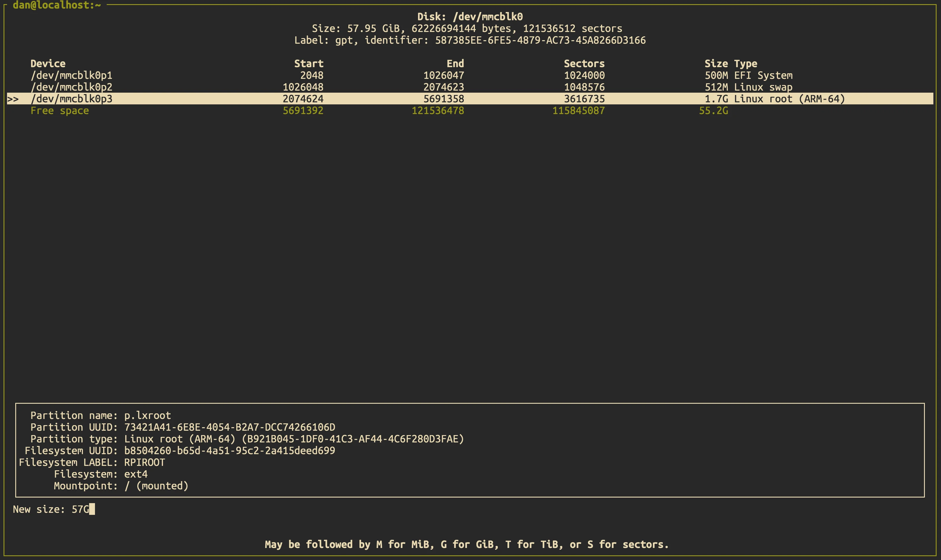Viewport: 941px width, 560px height.
Task: Click the Partition UUID value
Action: click(230, 427)
